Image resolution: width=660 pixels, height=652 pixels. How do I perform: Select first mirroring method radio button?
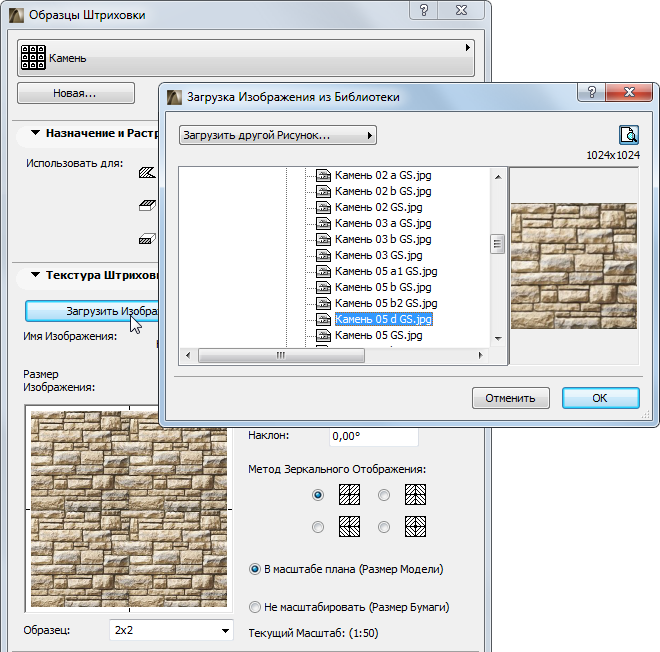click(x=318, y=495)
